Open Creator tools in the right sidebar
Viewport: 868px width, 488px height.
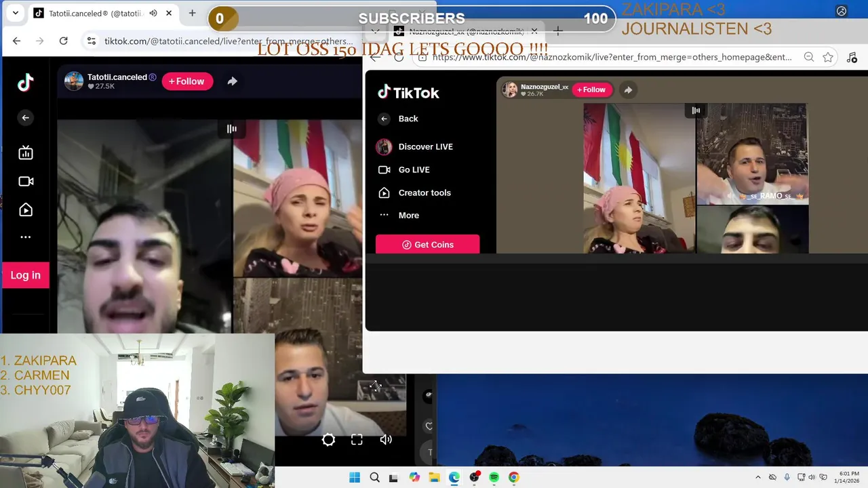click(x=414, y=192)
